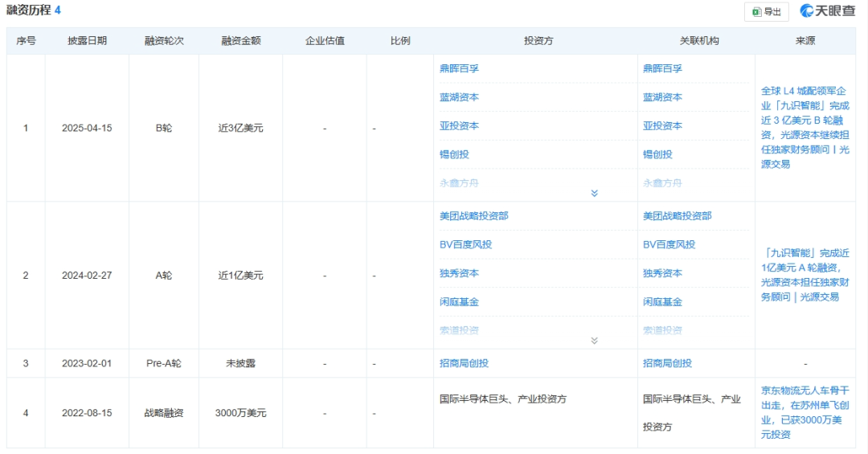Expand more investors for the B轮 row
The height and width of the screenshot is (454, 868).
point(594,193)
